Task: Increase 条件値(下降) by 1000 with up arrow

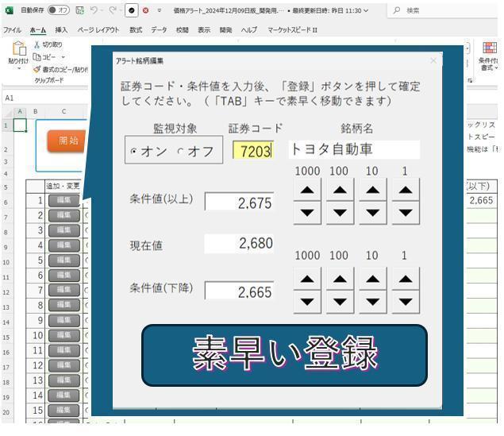Action: 307,279
